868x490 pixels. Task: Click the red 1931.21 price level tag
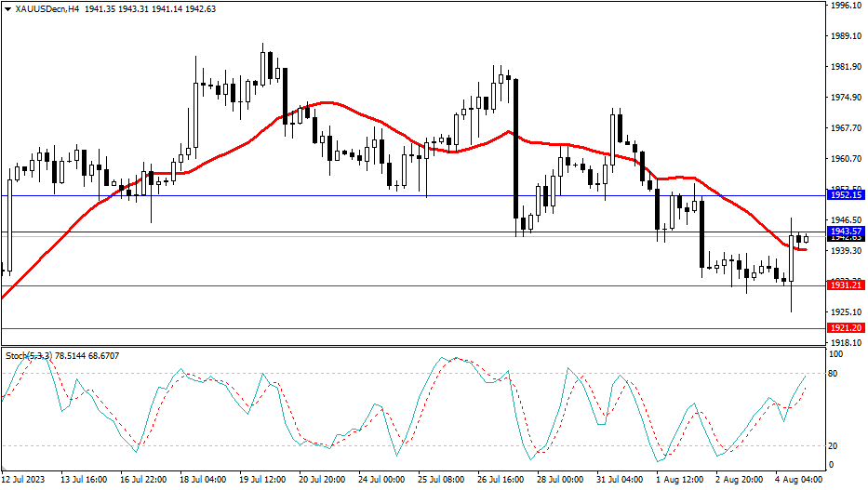[846, 285]
